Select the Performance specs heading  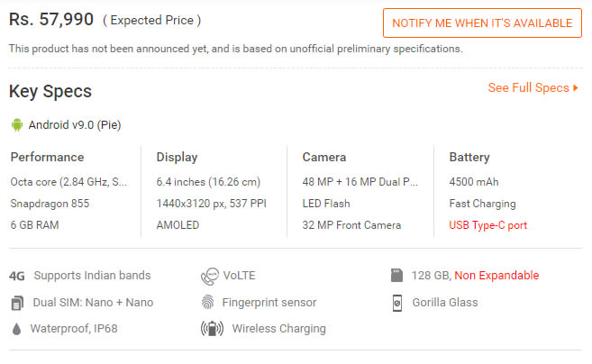point(47,157)
